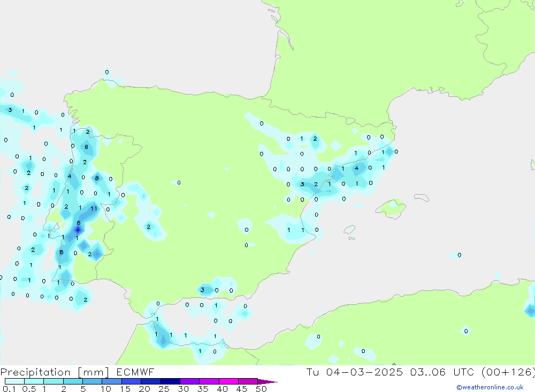This screenshot has height=392, width=535.
Task: Click the '03..06 UTC' time range text
Action: (442, 372)
